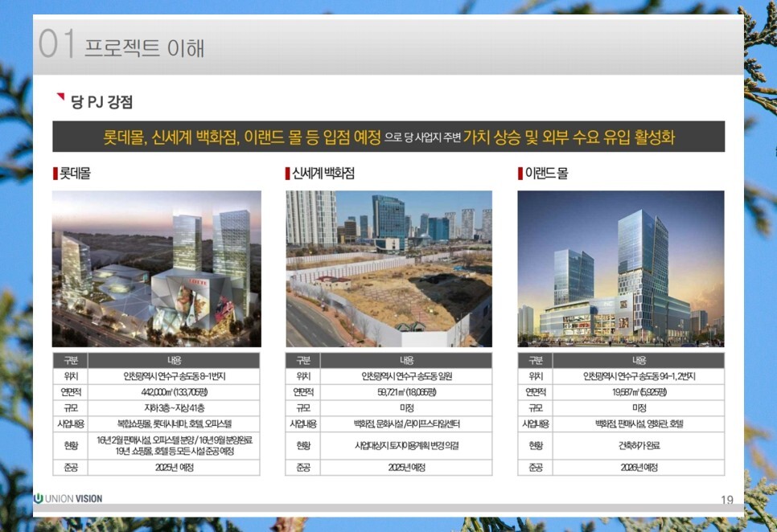The height and width of the screenshot is (532, 777).
Task: Click the '59,721㎡ (18,065평)' cell
Action: (406, 392)
